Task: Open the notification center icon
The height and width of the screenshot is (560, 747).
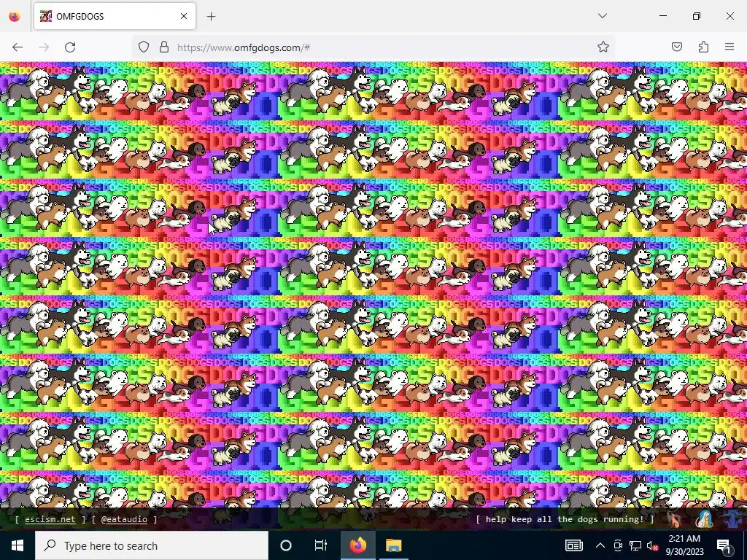Action: [723, 545]
